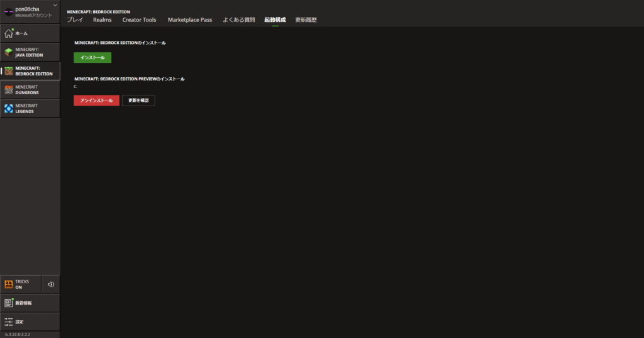Click the speaker sound icon

click(51, 285)
